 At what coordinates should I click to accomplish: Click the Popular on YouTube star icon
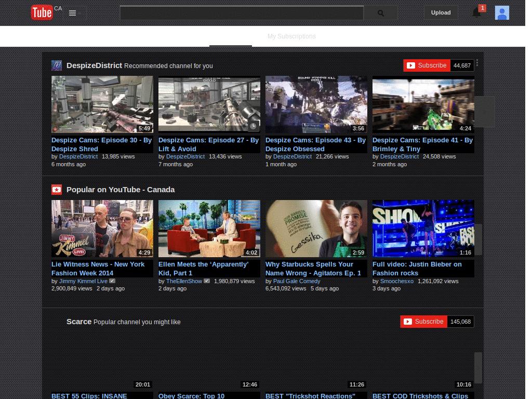click(x=57, y=190)
